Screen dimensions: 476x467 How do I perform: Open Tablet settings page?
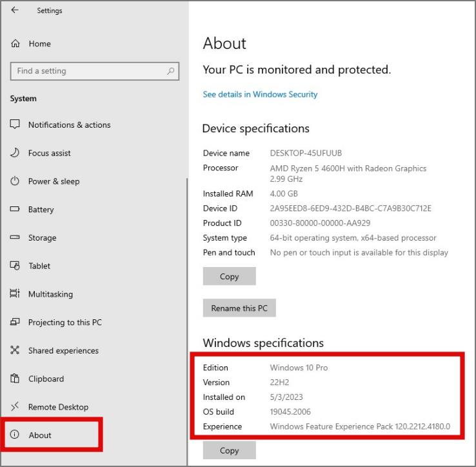coord(39,266)
